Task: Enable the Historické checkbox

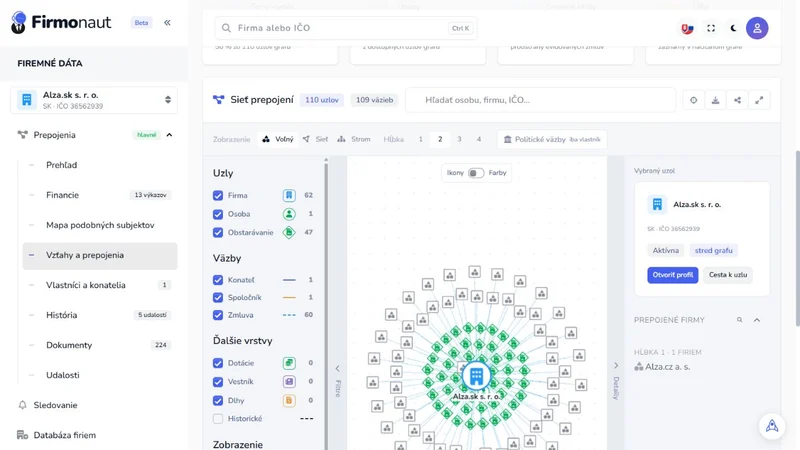Action: (218, 419)
